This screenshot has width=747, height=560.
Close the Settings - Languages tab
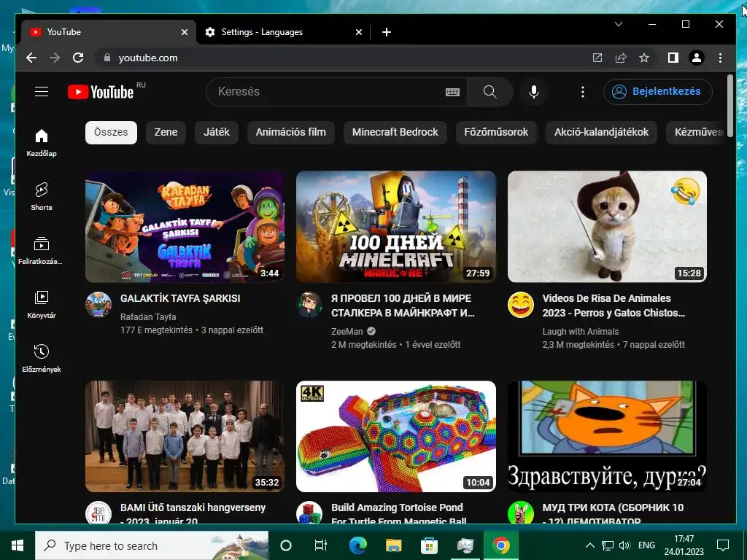coord(359,32)
